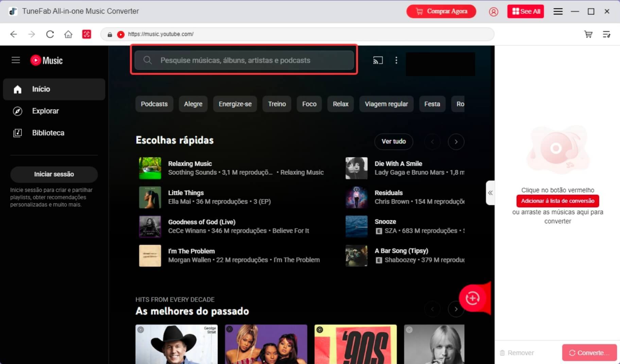Open the Início menu item
The width and height of the screenshot is (620, 364).
[54, 89]
